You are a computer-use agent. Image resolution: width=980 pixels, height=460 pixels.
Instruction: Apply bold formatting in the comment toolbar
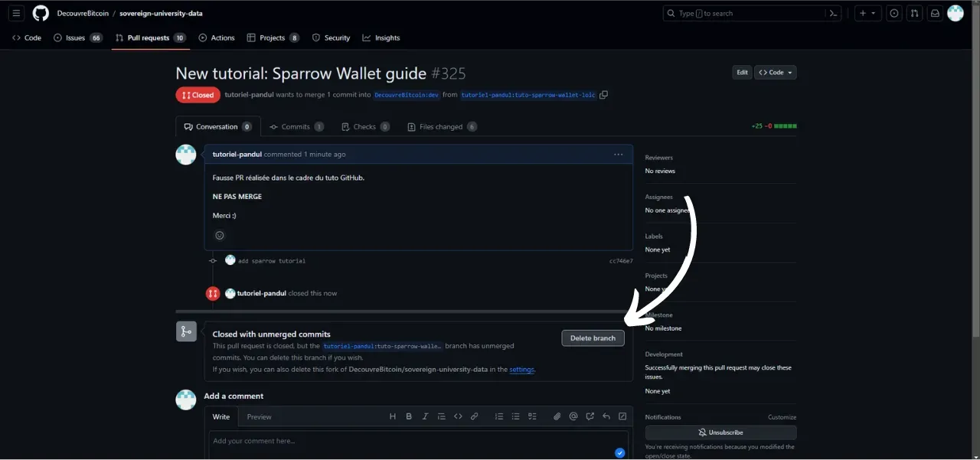tap(409, 416)
